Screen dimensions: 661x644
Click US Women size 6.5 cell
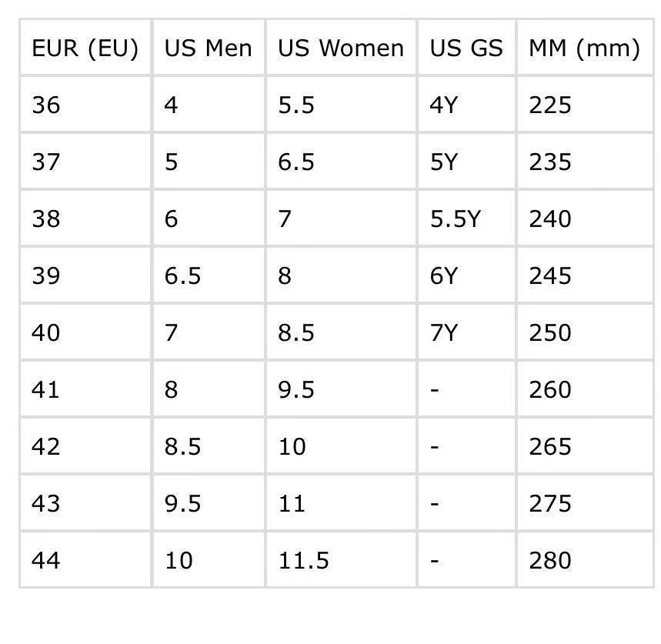[296, 162]
